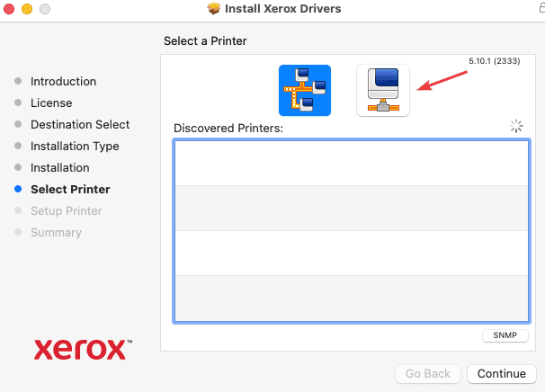Minimize the installer window
The image size is (545, 392).
click(x=27, y=9)
